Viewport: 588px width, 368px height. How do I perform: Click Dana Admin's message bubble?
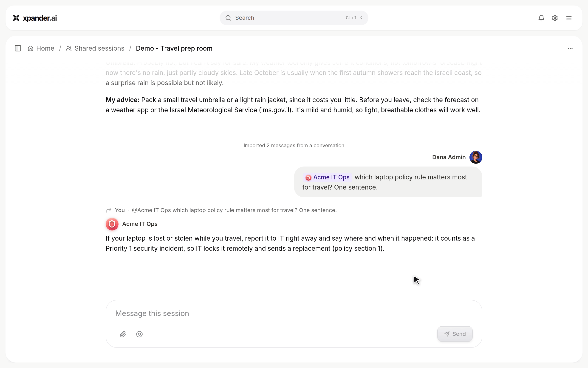[388, 182]
